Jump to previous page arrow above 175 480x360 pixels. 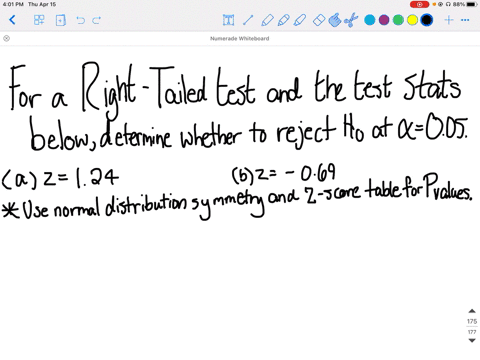(x=472, y=311)
